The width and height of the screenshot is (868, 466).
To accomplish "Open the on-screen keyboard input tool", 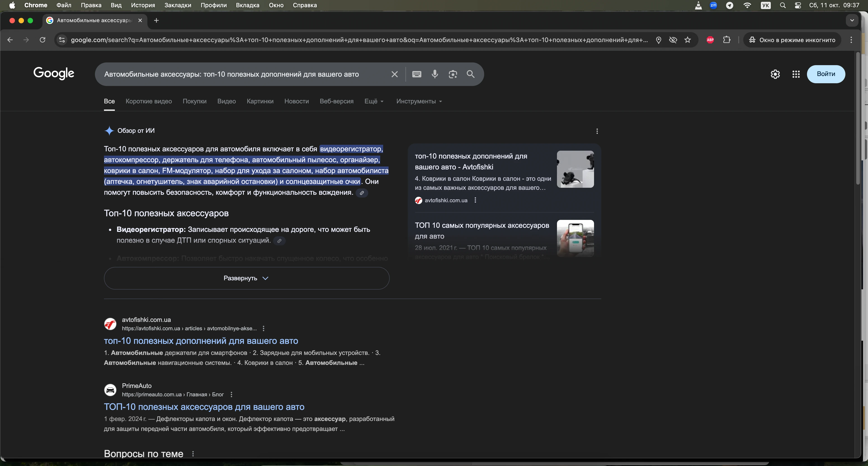I will pos(416,74).
